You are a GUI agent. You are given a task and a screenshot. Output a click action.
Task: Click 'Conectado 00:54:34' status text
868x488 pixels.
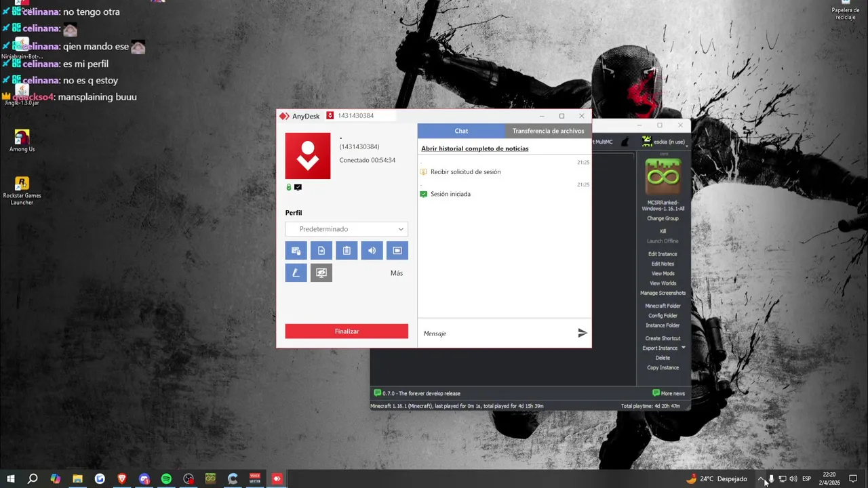click(x=368, y=161)
